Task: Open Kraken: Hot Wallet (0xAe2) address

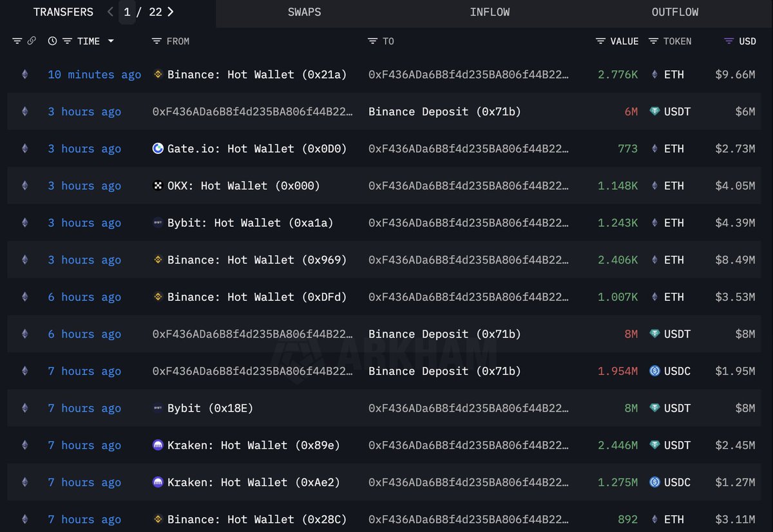Action: coord(254,482)
